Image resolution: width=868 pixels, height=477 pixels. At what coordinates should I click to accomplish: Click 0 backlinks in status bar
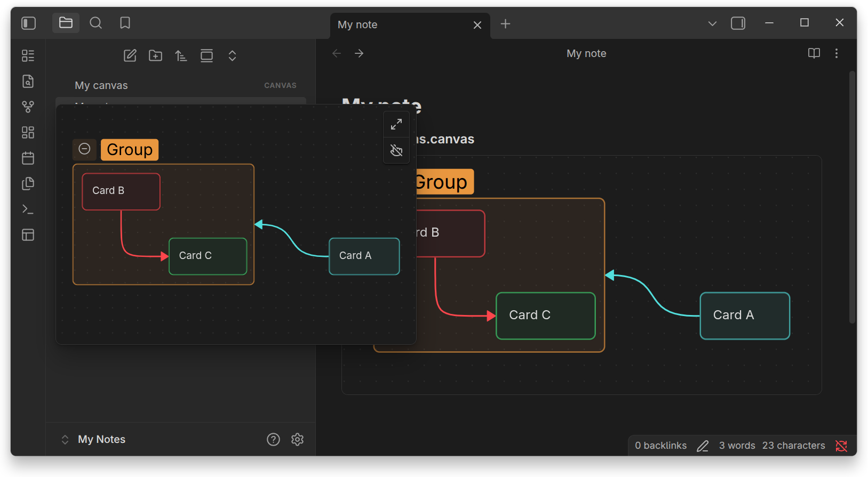point(661,446)
